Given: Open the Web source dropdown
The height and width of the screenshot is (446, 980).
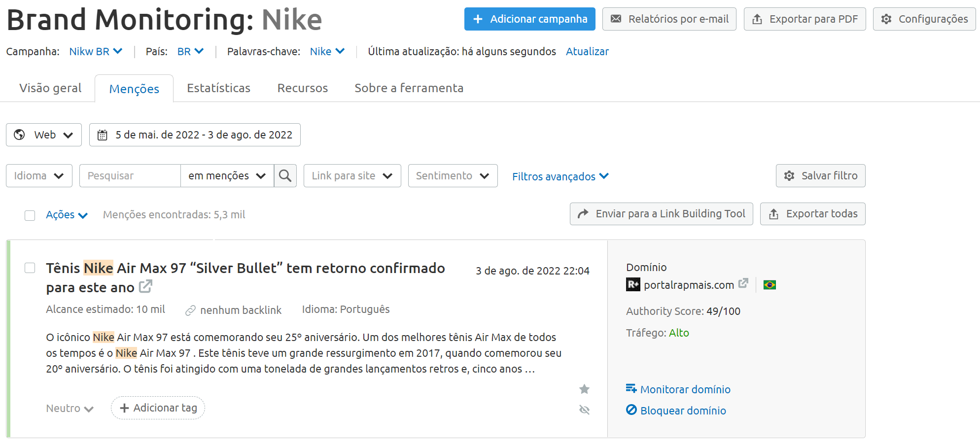Looking at the screenshot, I should point(44,135).
